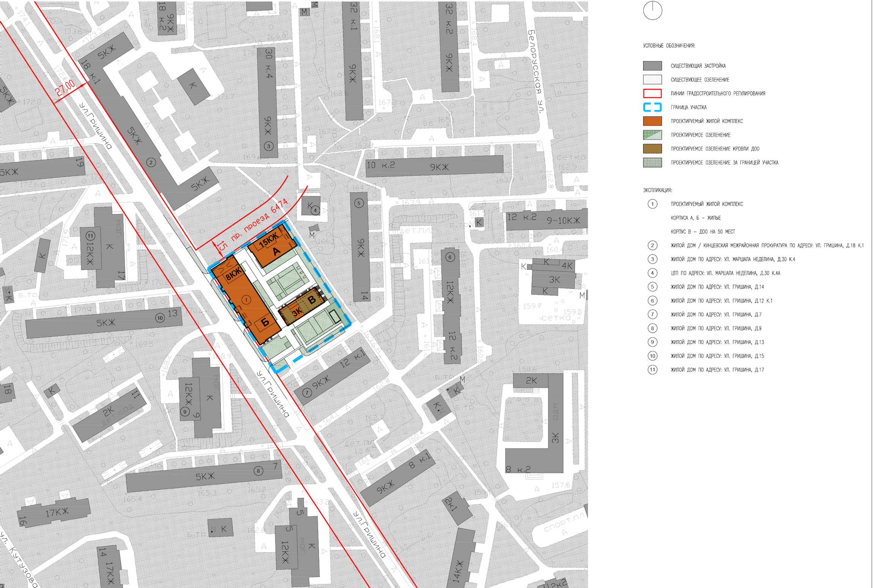Click circled marker 5 on the map building 14
Screen dimensions: 873x588
coord(359,203)
